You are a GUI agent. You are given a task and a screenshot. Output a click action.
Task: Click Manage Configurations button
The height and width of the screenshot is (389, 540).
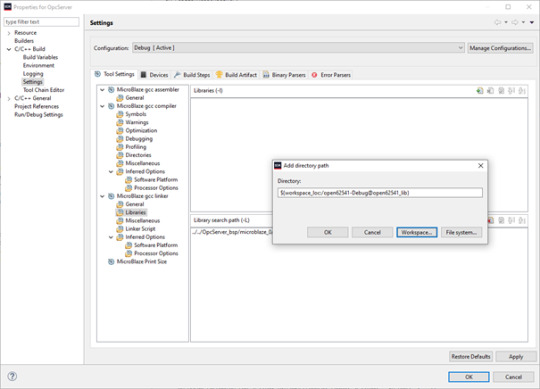coord(500,48)
